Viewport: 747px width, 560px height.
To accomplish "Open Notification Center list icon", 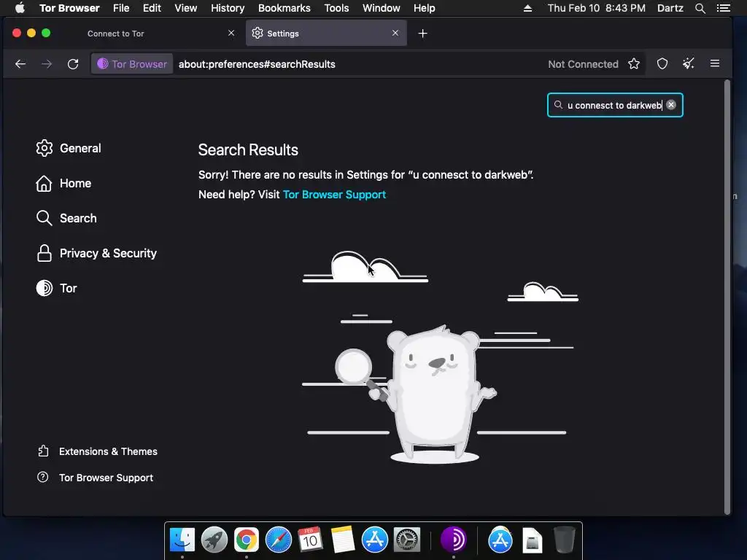I will tap(724, 8).
